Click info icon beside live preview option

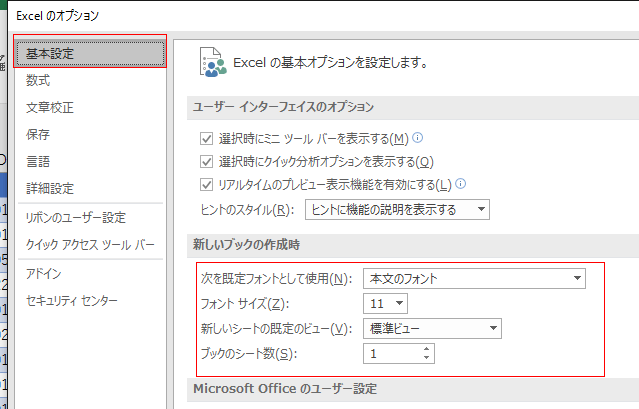[461, 183]
